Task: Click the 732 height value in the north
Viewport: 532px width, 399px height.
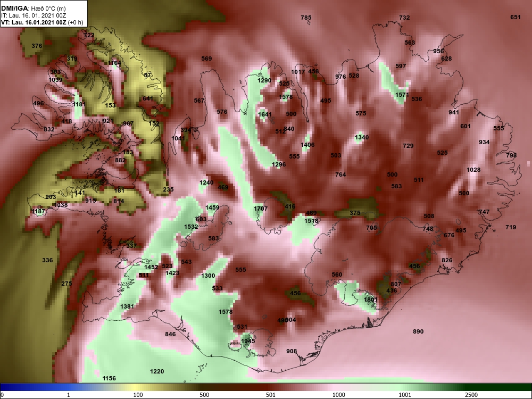Action: pyautogui.click(x=404, y=18)
